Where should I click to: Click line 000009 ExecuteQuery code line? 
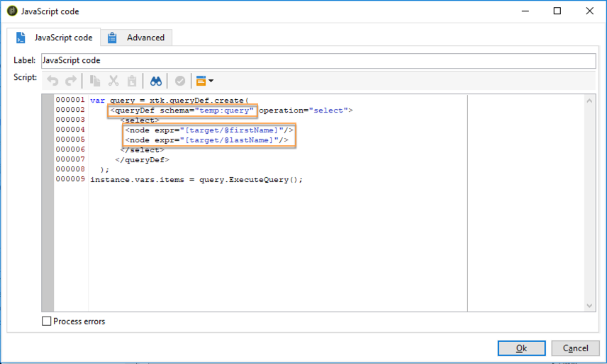(196, 180)
